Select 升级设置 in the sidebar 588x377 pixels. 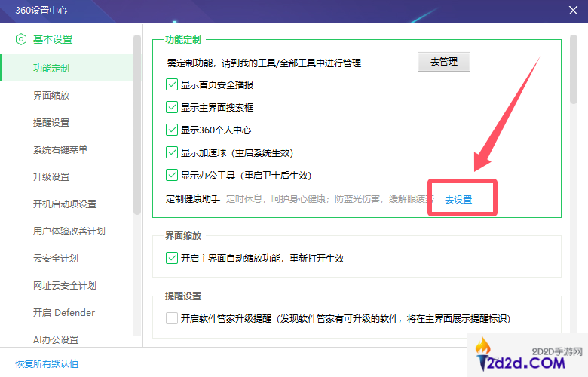click(51, 176)
